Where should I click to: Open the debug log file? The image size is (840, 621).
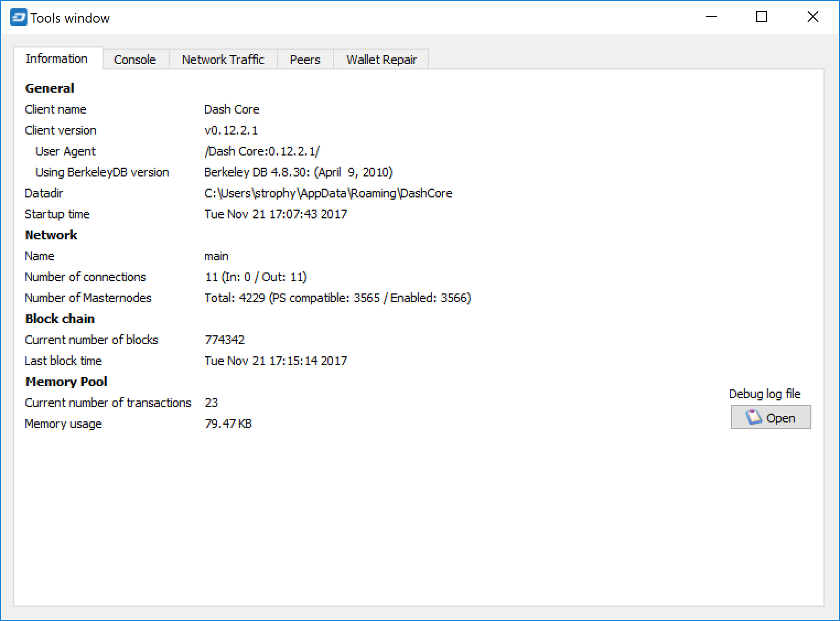(x=771, y=417)
